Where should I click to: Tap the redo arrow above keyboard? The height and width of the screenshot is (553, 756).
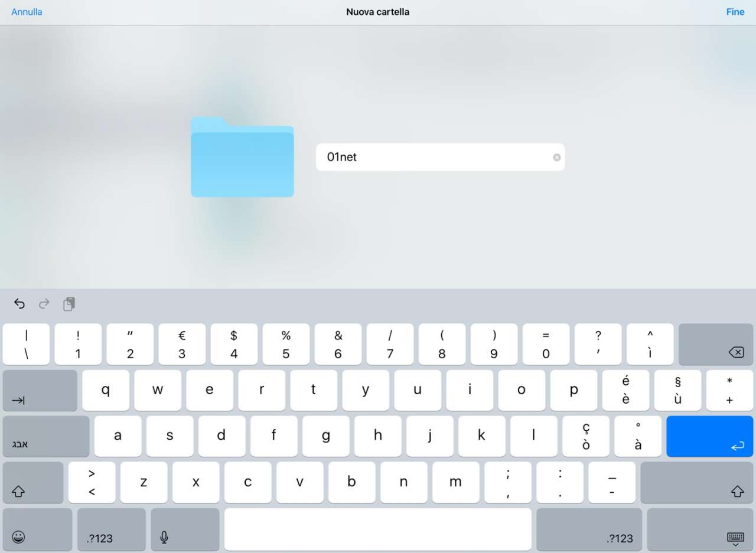[x=44, y=304]
